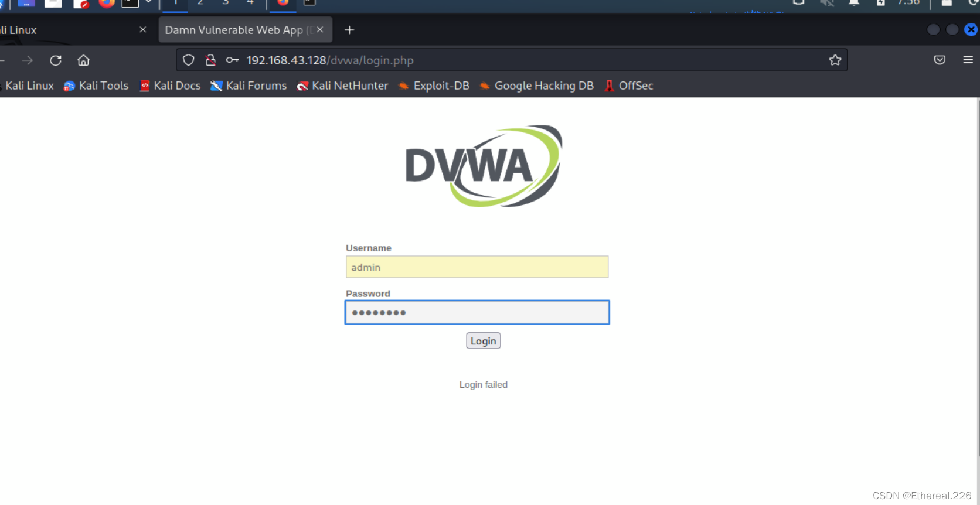Open the OffSec bookmark
Viewport: 980px width, 505px height.
click(628, 86)
